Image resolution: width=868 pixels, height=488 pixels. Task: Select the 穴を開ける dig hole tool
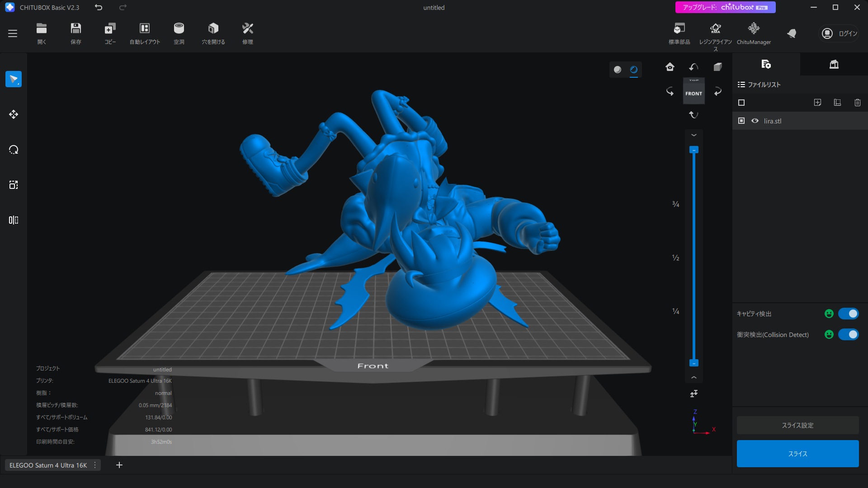[x=213, y=33]
